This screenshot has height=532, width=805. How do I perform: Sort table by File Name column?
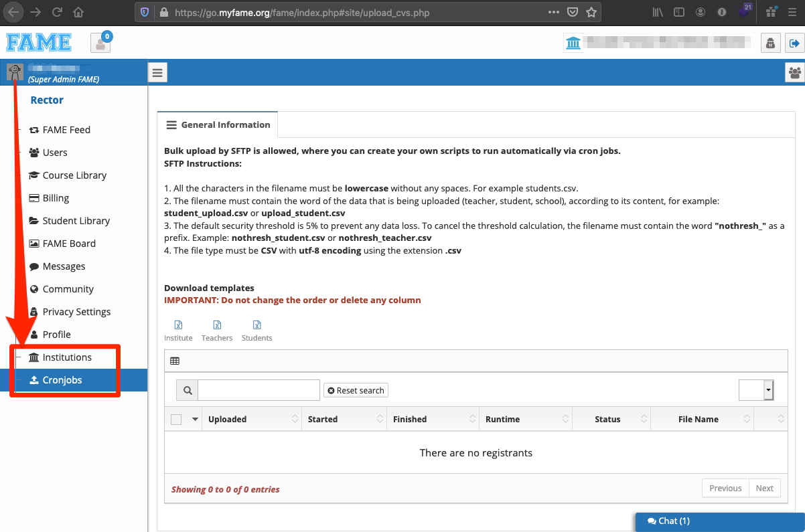click(702, 420)
